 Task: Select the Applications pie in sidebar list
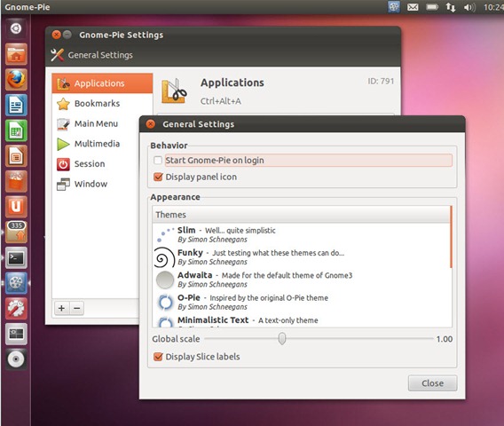[x=102, y=83]
